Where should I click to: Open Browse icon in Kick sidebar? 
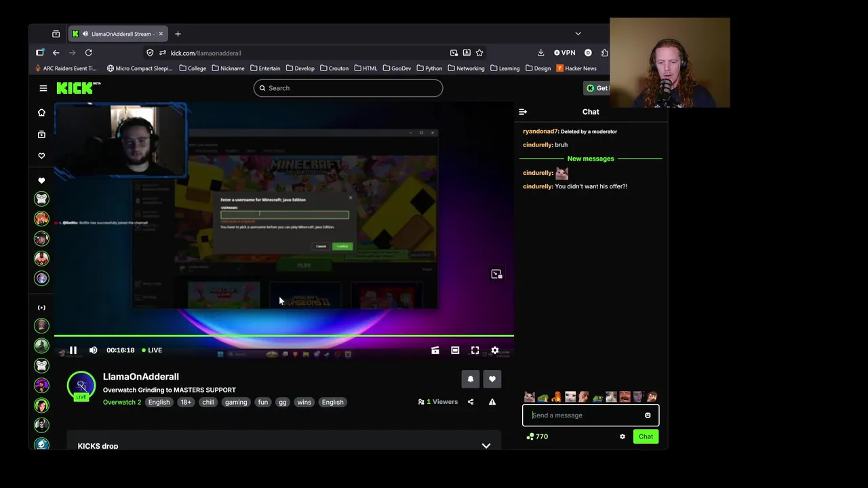pos(41,134)
